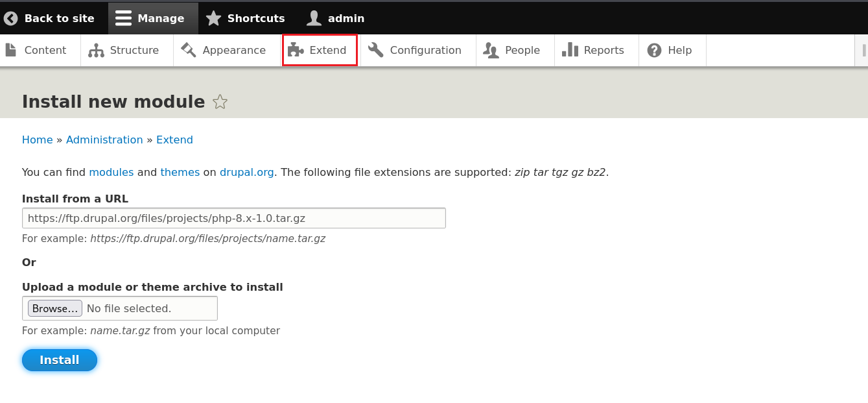The width and height of the screenshot is (868, 403).
Task: Click the Content page icon
Action: (x=11, y=50)
